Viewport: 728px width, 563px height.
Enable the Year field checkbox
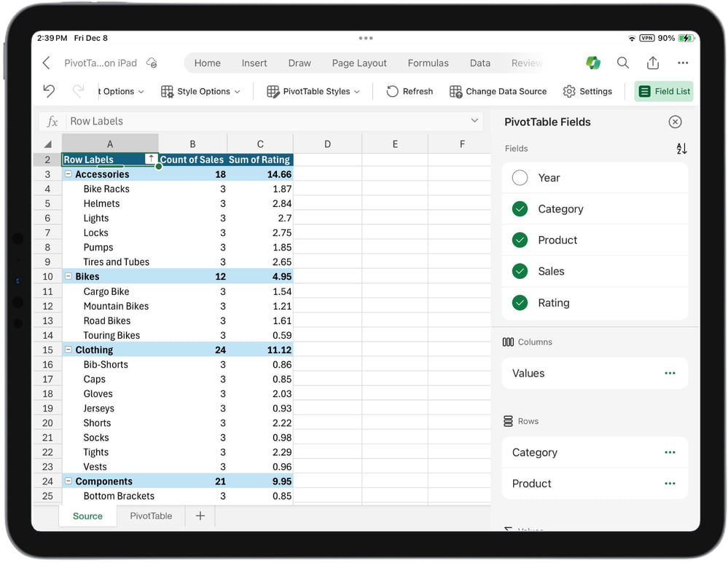[520, 178]
